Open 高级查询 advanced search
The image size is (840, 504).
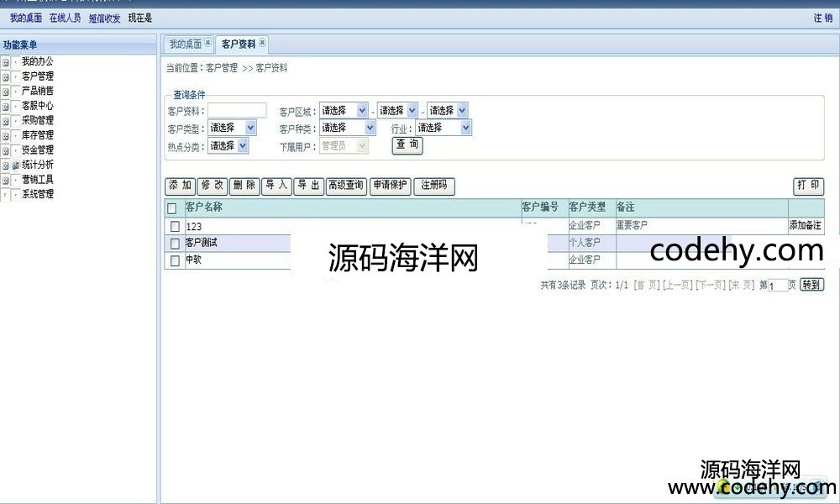pos(346,186)
